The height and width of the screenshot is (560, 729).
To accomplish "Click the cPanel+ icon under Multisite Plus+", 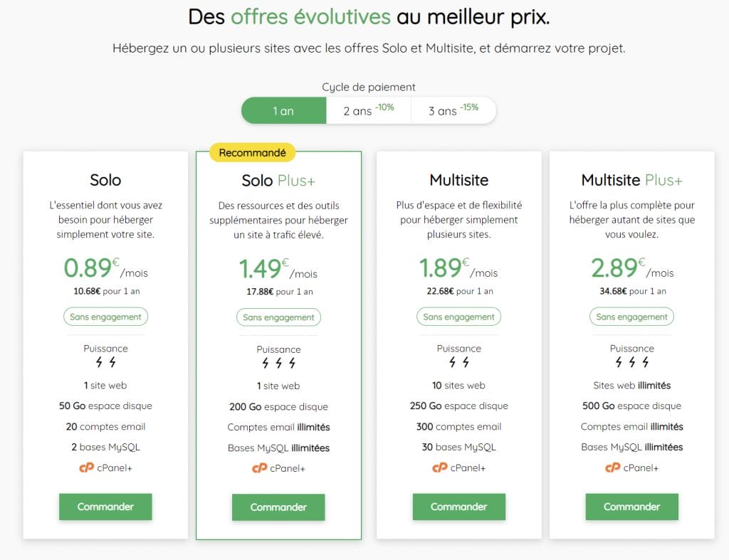I will (611, 468).
